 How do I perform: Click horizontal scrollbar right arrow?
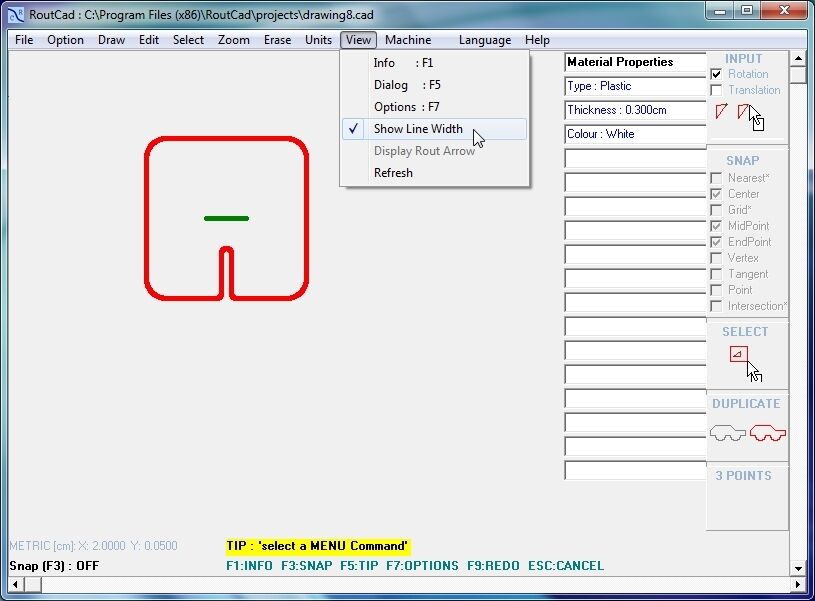(x=798, y=584)
